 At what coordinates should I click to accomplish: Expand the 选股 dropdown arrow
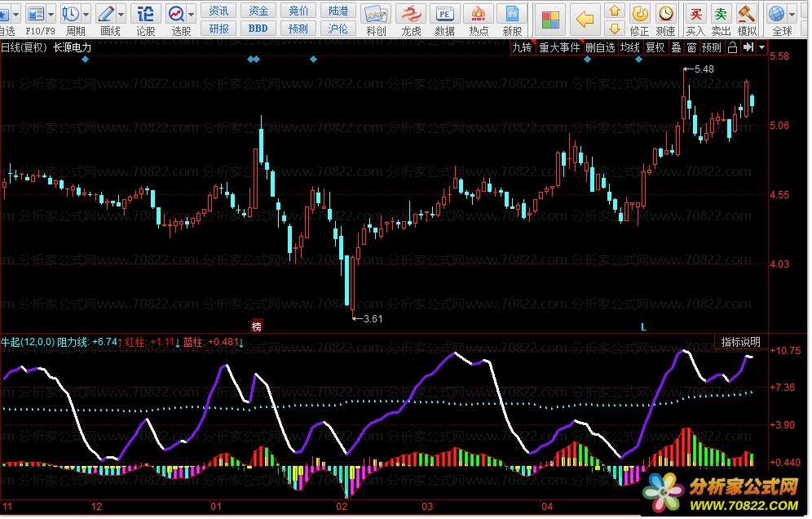tap(192, 15)
